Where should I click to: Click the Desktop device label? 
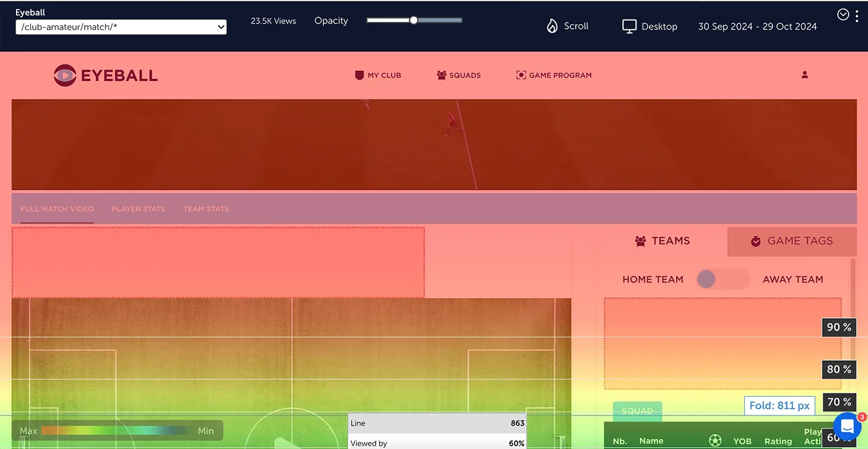[659, 27]
